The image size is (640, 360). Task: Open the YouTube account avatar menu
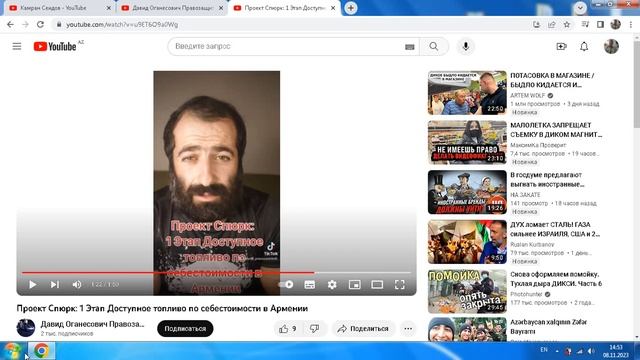tap(611, 47)
